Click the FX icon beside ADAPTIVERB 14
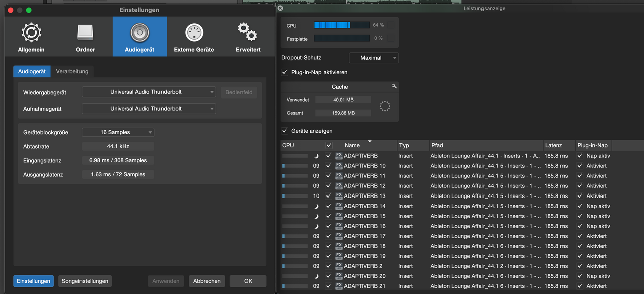The height and width of the screenshot is (294, 644). (339, 206)
